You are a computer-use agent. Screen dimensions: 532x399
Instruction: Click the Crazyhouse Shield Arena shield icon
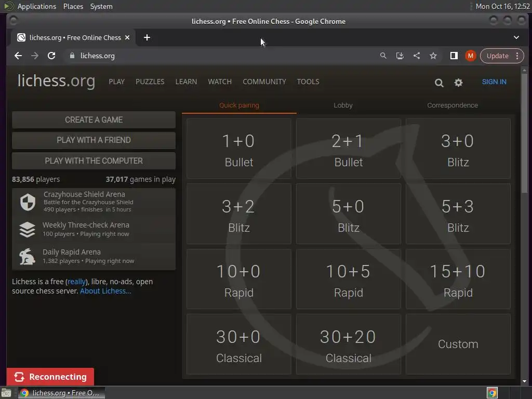pos(28,202)
